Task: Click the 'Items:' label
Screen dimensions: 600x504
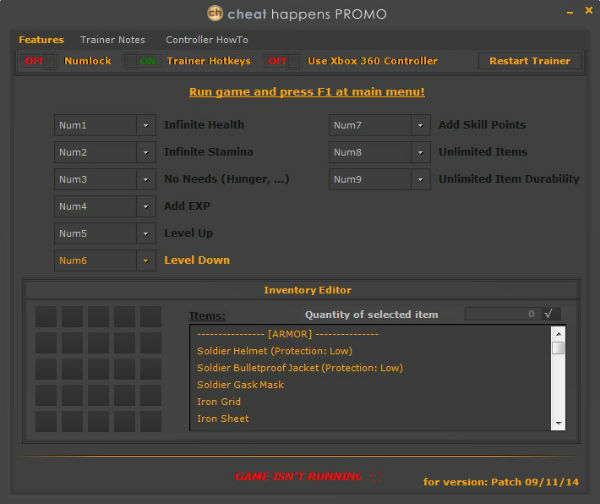Action: coord(207,316)
